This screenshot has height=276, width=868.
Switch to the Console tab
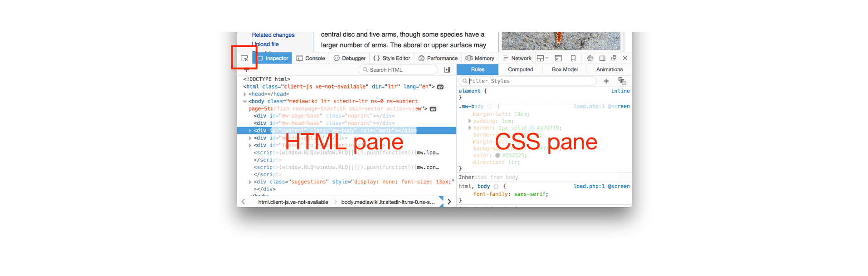(x=311, y=58)
